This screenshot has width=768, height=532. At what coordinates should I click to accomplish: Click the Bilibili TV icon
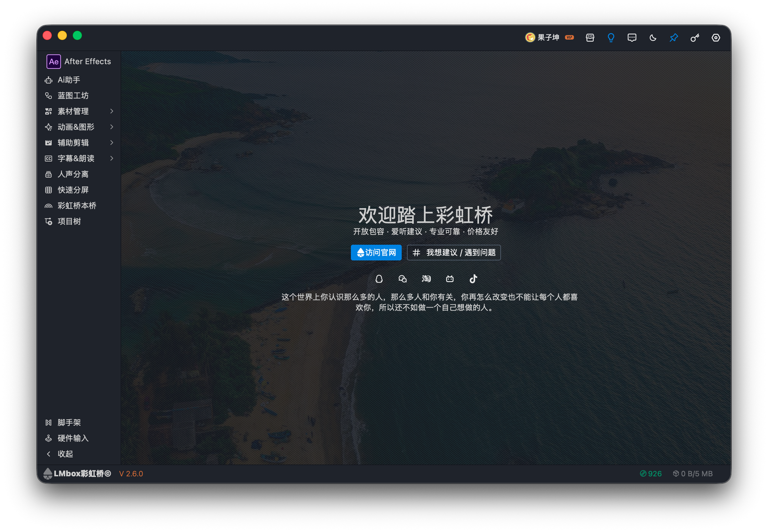[450, 279]
